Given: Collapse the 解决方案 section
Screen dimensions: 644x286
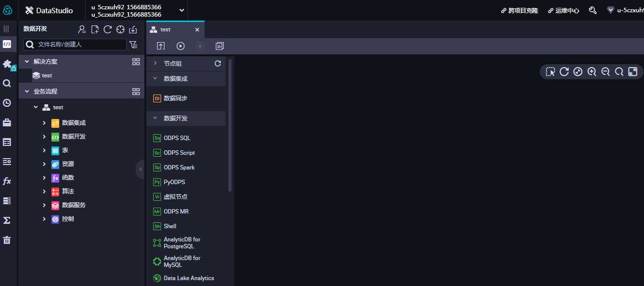Looking at the screenshot, I should pyautogui.click(x=26, y=62).
